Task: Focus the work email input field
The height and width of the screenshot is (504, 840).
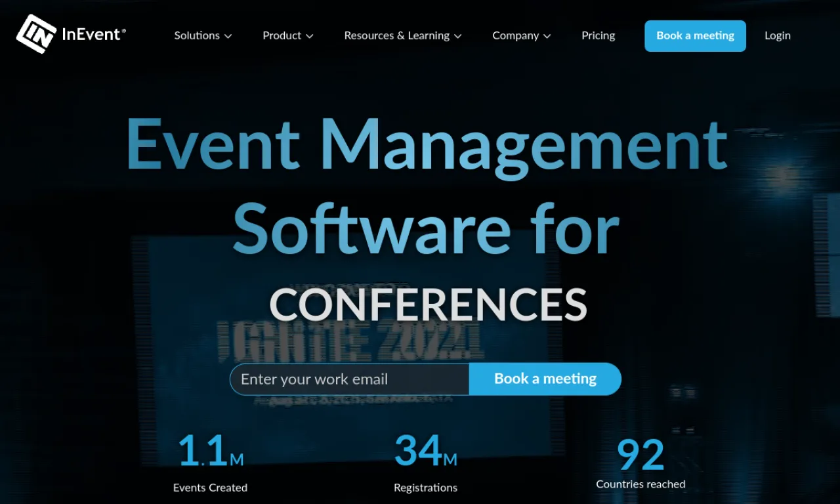Action: pyautogui.click(x=350, y=379)
